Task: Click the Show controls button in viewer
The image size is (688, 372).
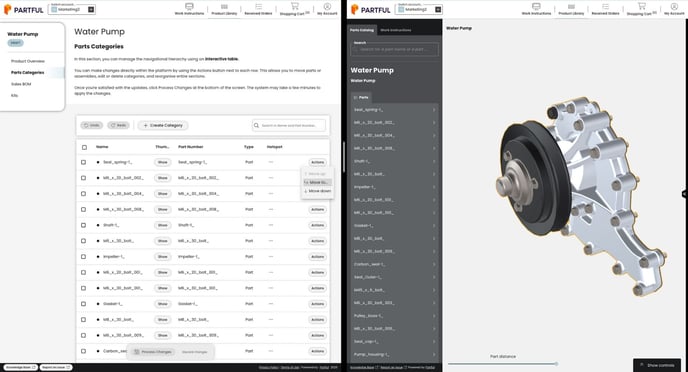Action: pyautogui.click(x=657, y=365)
